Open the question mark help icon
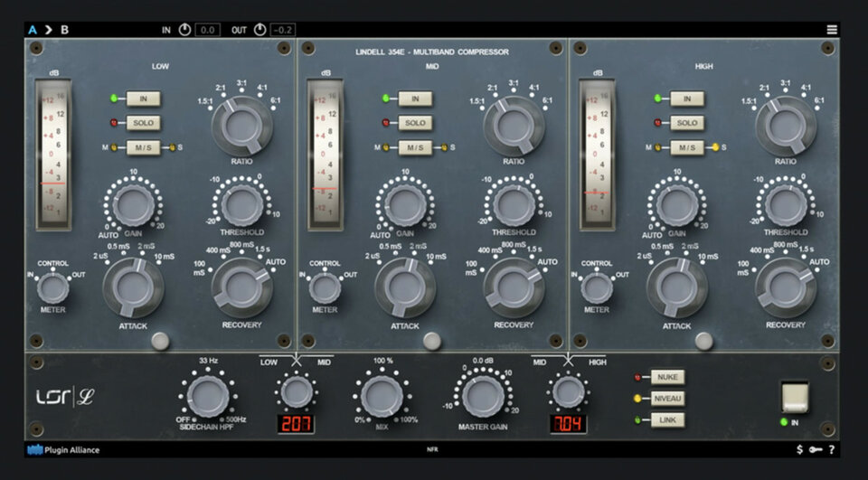 point(832,449)
